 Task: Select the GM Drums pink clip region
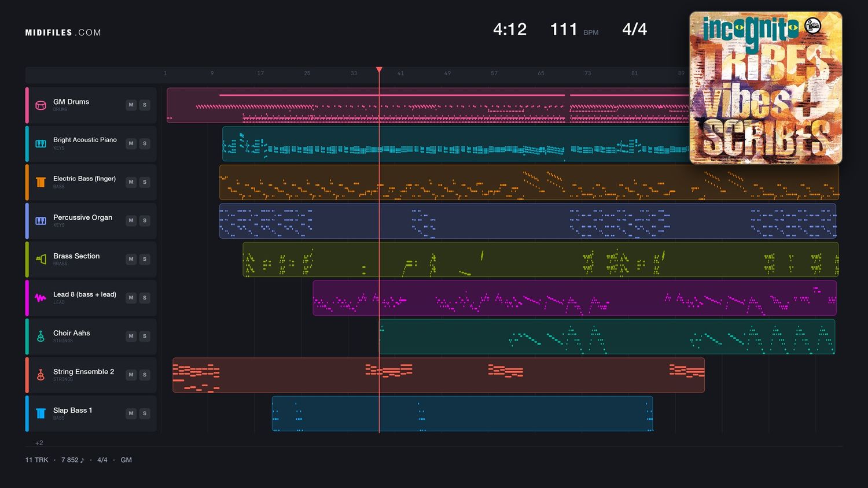pos(428,105)
